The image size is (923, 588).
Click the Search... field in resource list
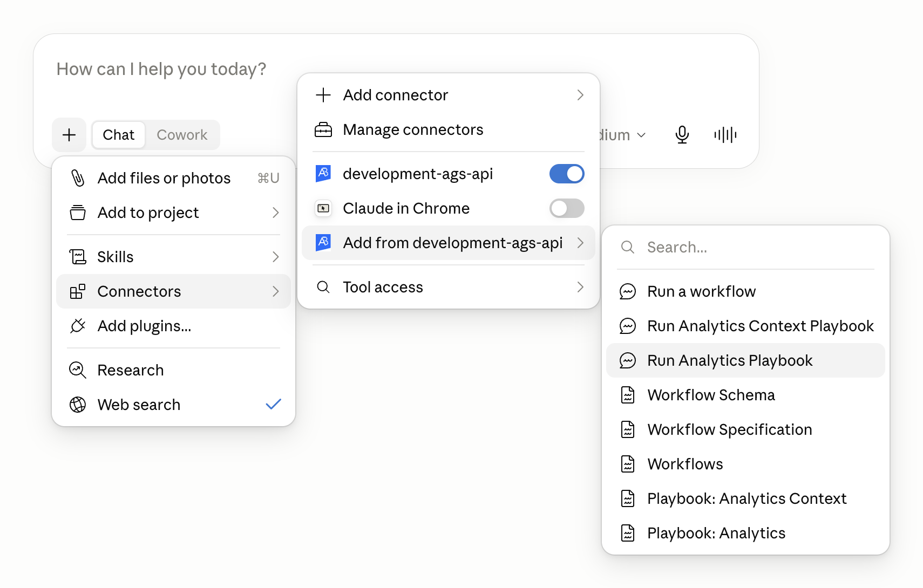[745, 247]
